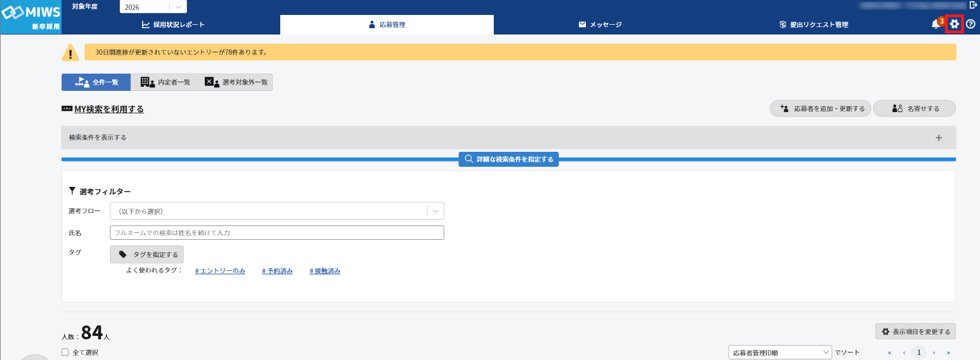Viewport: 980px width, 360px height.
Task: Select the 内定者一覧 view
Action: [x=165, y=82]
